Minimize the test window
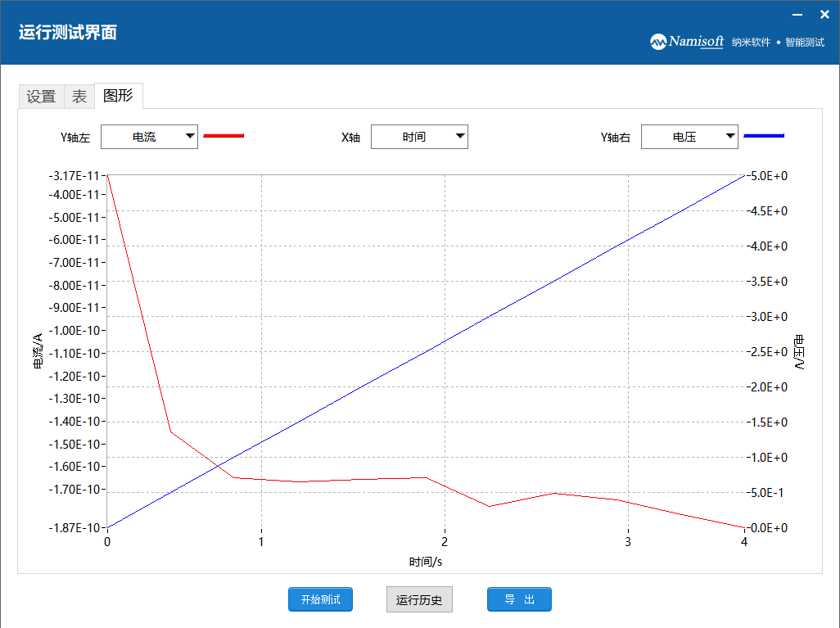The height and width of the screenshot is (628, 840). click(797, 15)
